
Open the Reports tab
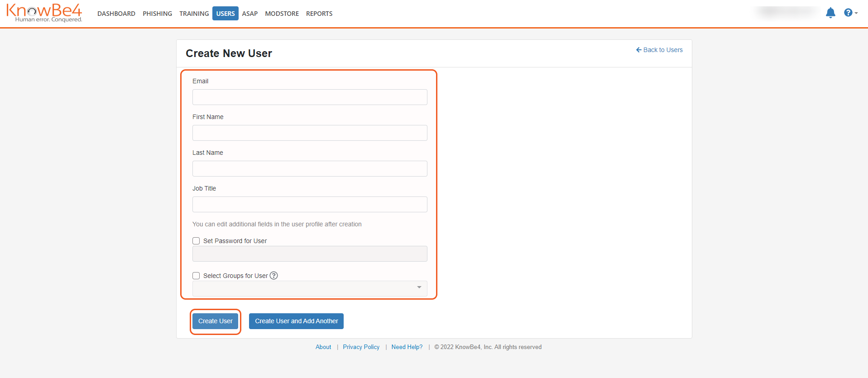click(319, 14)
